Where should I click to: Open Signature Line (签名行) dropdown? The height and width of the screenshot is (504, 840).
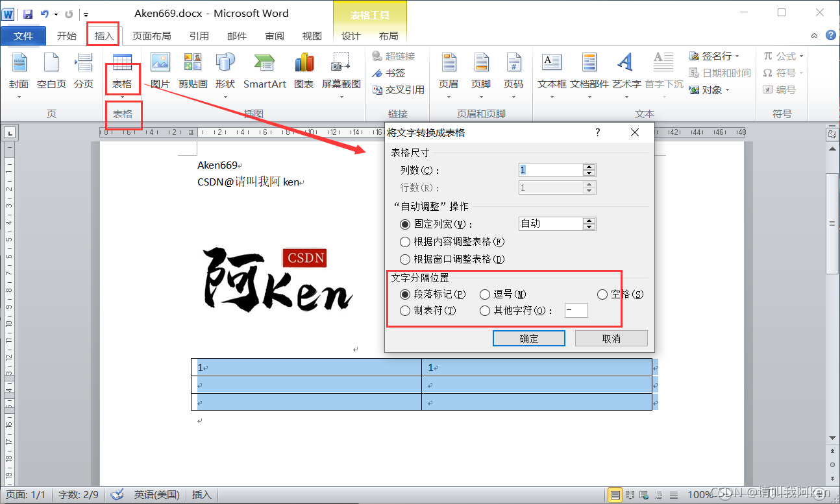coord(714,56)
